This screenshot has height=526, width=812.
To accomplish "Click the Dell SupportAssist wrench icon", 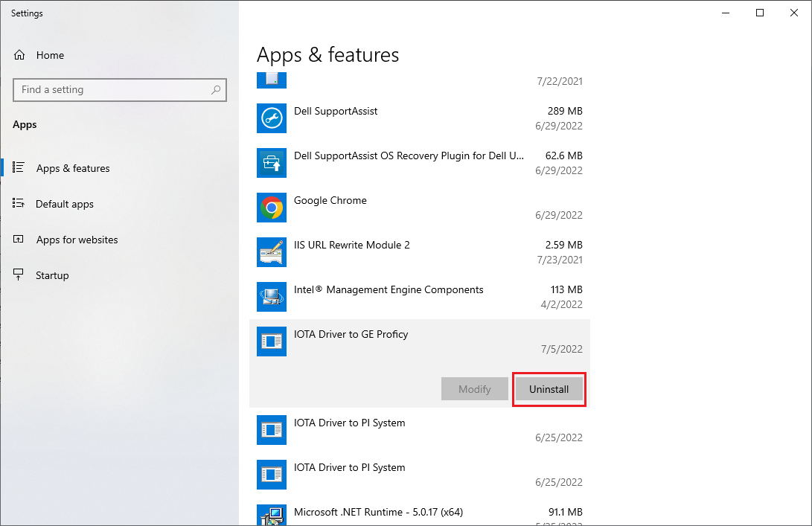I will pyautogui.click(x=272, y=118).
